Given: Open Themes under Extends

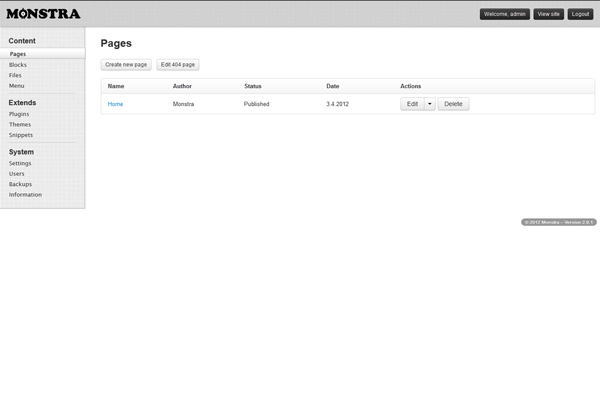Looking at the screenshot, I should (x=20, y=124).
